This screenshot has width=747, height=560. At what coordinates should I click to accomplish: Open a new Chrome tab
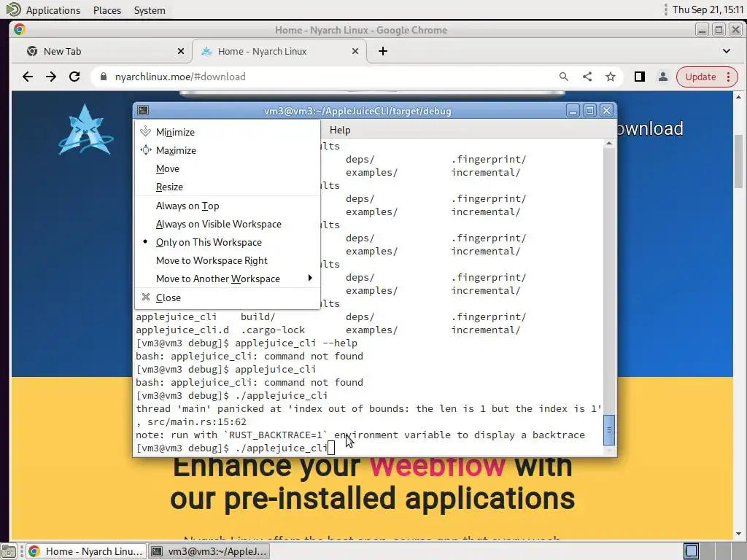382,51
